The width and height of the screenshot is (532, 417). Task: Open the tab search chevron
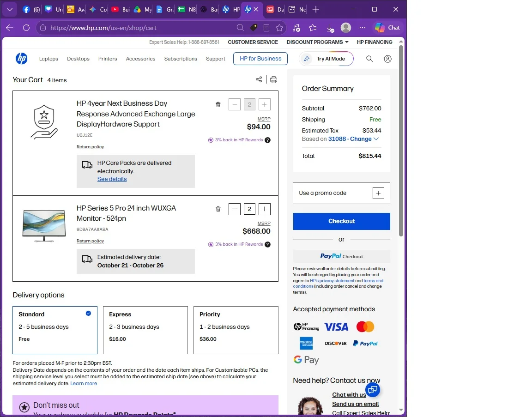pyautogui.click(x=10, y=10)
